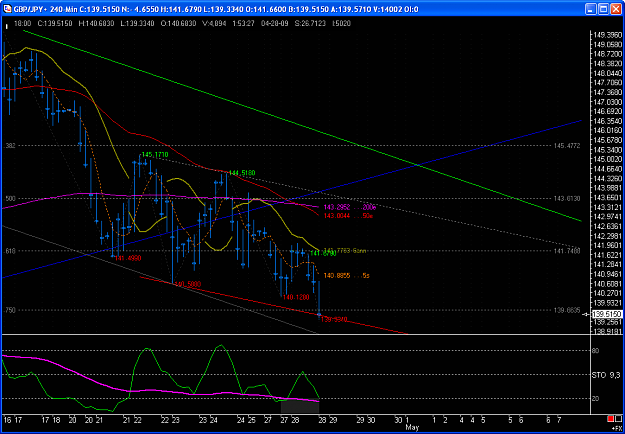Screen dimensions: 625x434
Task: Minimize the GBP/JPY chart window
Action: tap(592, 9)
